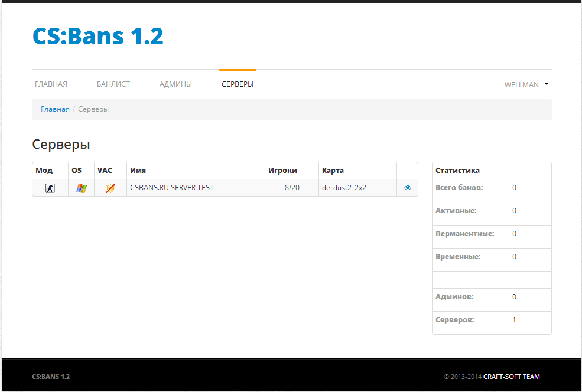The height and width of the screenshot is (392, 582).
Task: Select the СЕРВЕРЫ menu tab
Action: pyautogui.click(x=238, y=84)
